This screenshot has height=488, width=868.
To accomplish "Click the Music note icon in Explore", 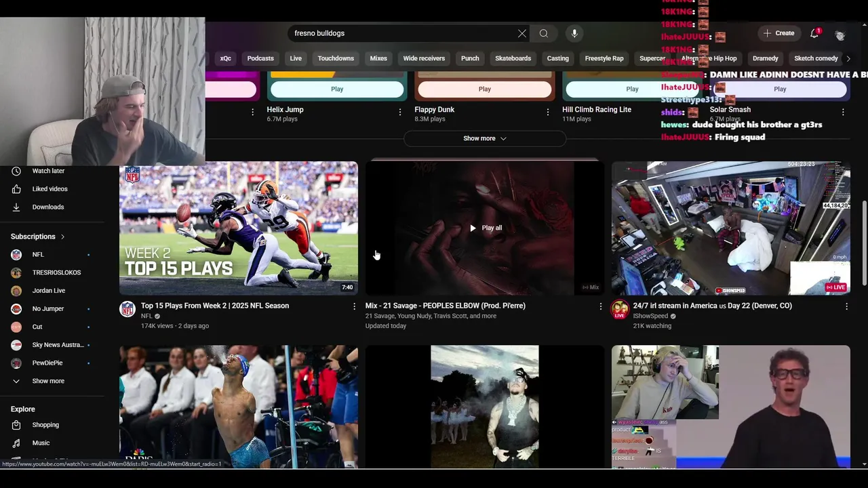I will [16, 443].
